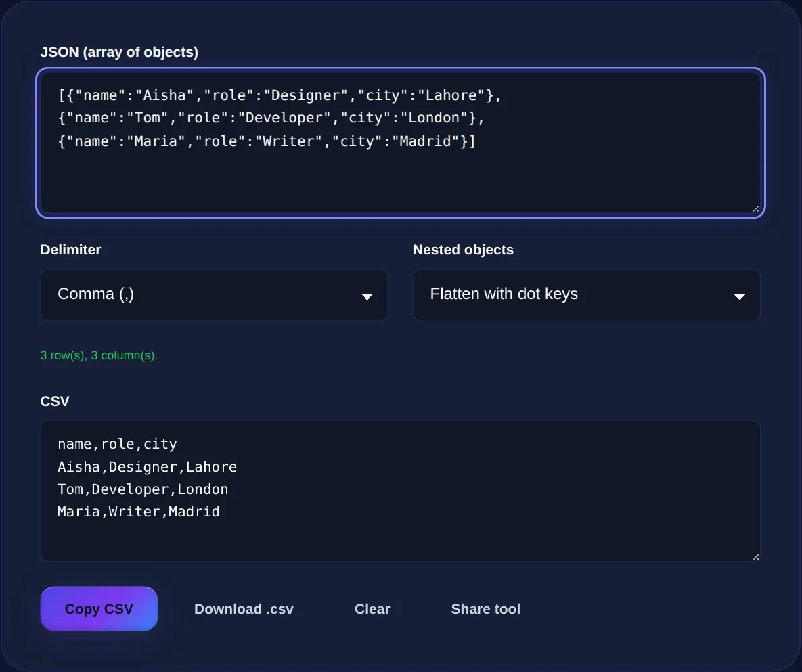Image resolution: width=802 pixels, height=672 pixels.
Task: Click the "JSON (array of objects)" label
Action: (119, 52)
